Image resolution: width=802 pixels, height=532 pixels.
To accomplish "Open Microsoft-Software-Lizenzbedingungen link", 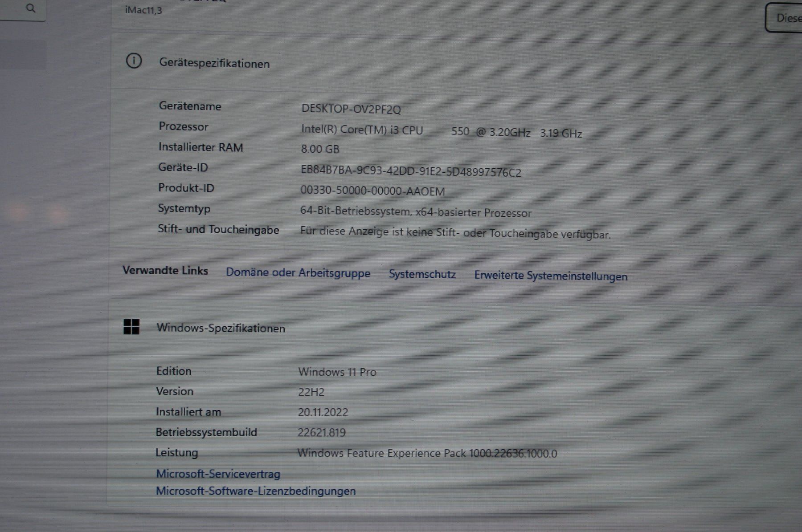I will click(256, 491).
